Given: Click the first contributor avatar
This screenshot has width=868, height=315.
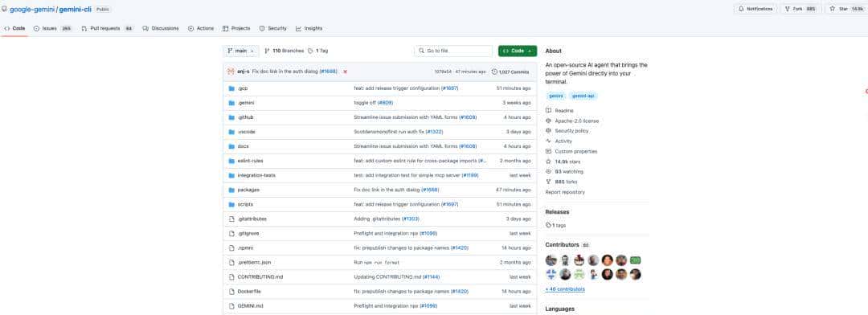Looking at the screenshot, I should pyautogui.click(x=551, y=260).
